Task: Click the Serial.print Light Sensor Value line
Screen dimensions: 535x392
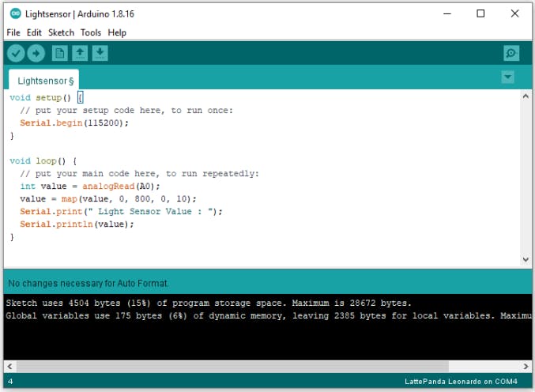Action: click(121, 211)
